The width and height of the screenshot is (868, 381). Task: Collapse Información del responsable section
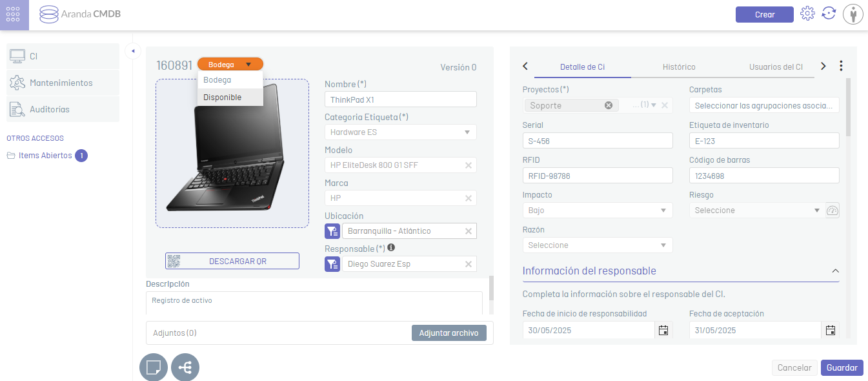click(835, 271)
